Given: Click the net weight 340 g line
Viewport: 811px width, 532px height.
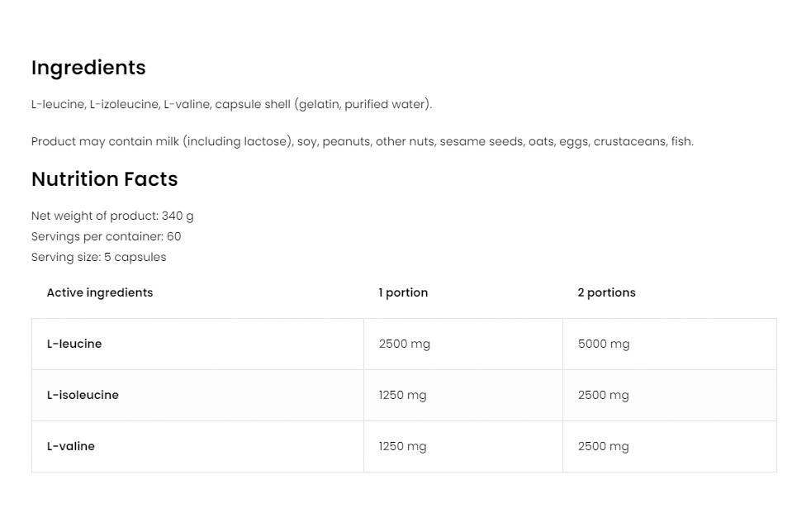Looking at the screenshot, I should point(112,216).
